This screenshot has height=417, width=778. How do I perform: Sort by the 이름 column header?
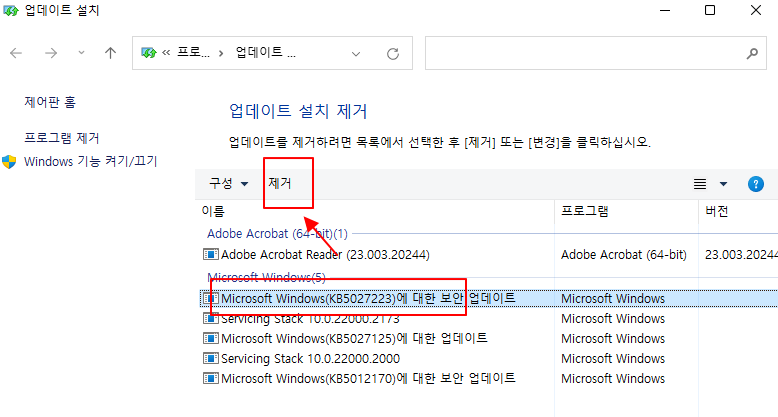coord(213,211)
